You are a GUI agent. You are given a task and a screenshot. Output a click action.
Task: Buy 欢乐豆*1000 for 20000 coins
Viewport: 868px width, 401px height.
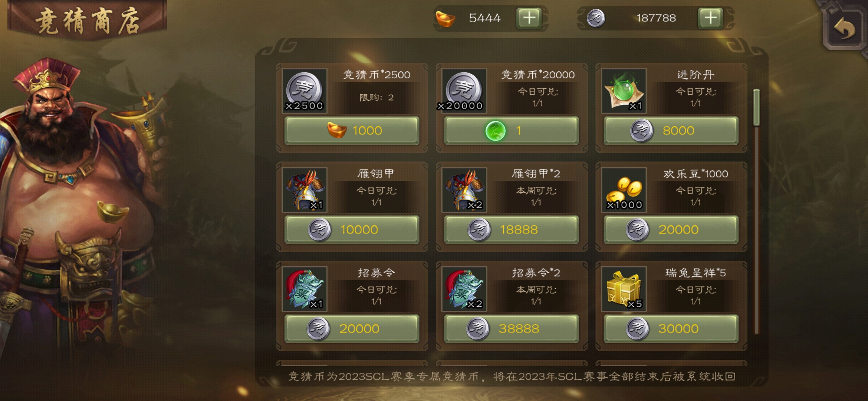pyautogui.click(x=671, y=229)
